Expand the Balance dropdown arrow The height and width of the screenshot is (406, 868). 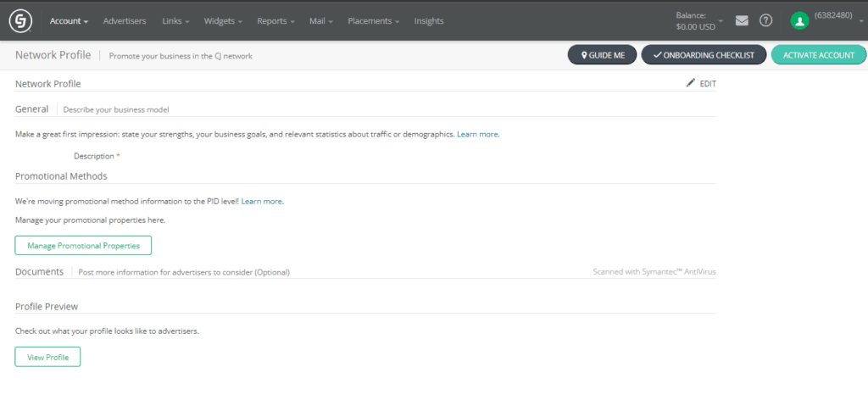[721, 21]
